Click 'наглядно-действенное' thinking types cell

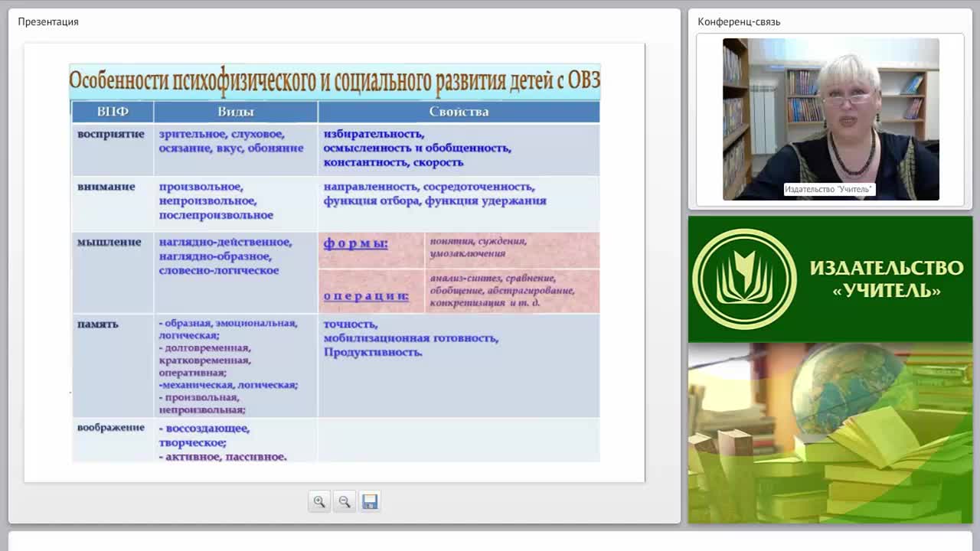(235, 272)
